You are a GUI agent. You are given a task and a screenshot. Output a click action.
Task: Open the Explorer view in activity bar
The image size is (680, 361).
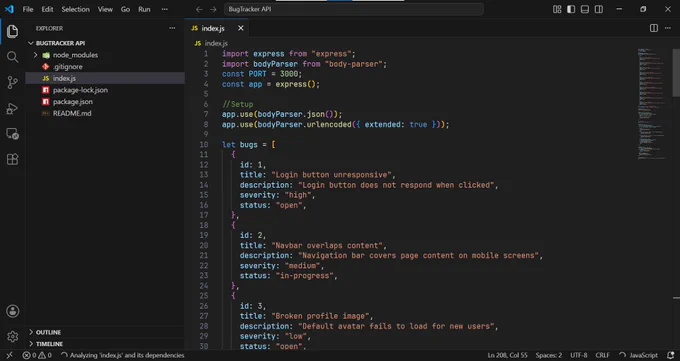coord(13,31)
